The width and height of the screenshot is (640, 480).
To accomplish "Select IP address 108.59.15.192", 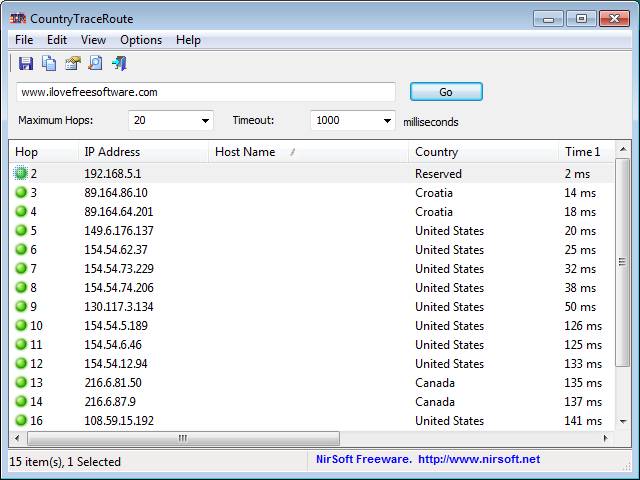I will tap(119, 420).
